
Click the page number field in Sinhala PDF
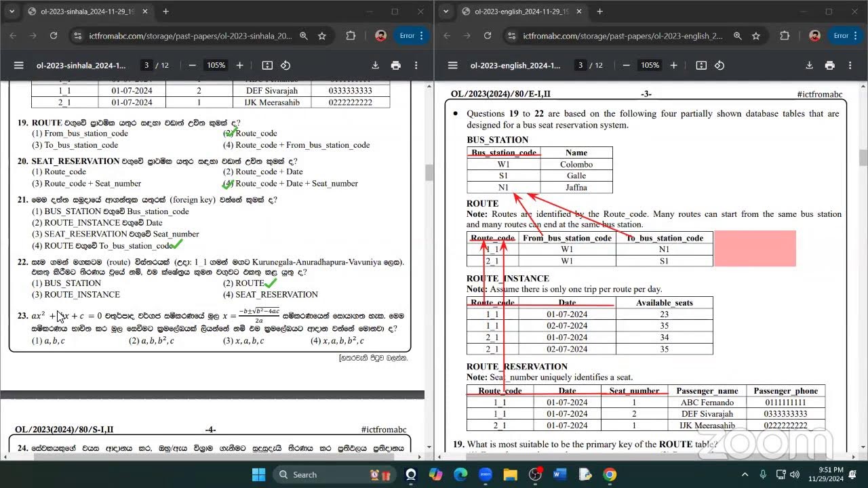[x=146, y=65]
